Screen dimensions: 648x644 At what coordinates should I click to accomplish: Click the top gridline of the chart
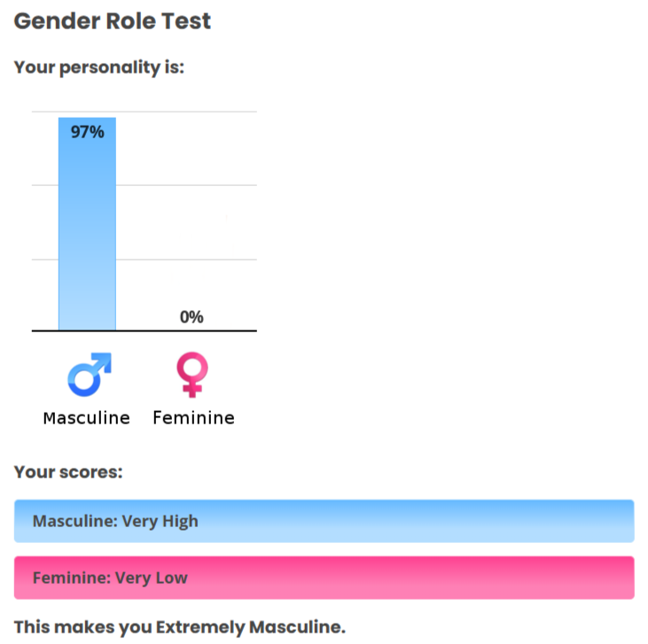(x=144, y=112)
